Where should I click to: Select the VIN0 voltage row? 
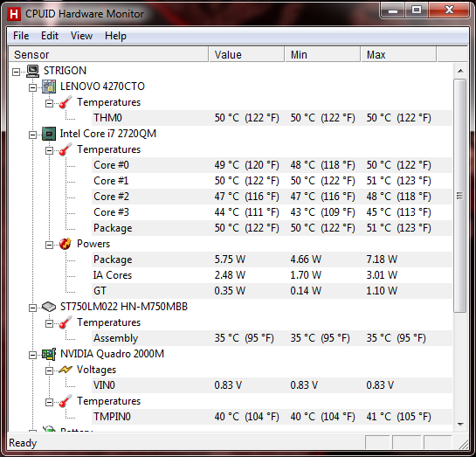pyautogui.click(x=272, y=385)
